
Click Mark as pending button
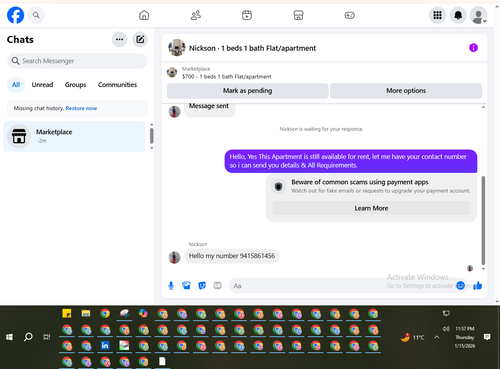pos(247,91)
